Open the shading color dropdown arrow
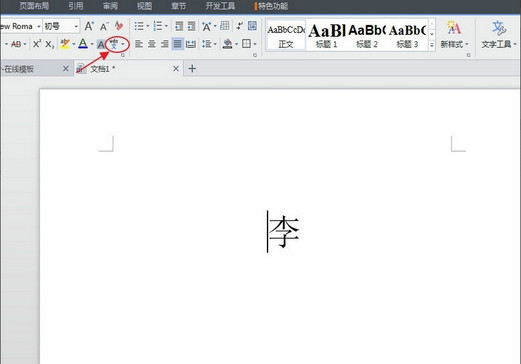Screen dimensions: 521x364 pyautogui.click(x=237, y=44)
